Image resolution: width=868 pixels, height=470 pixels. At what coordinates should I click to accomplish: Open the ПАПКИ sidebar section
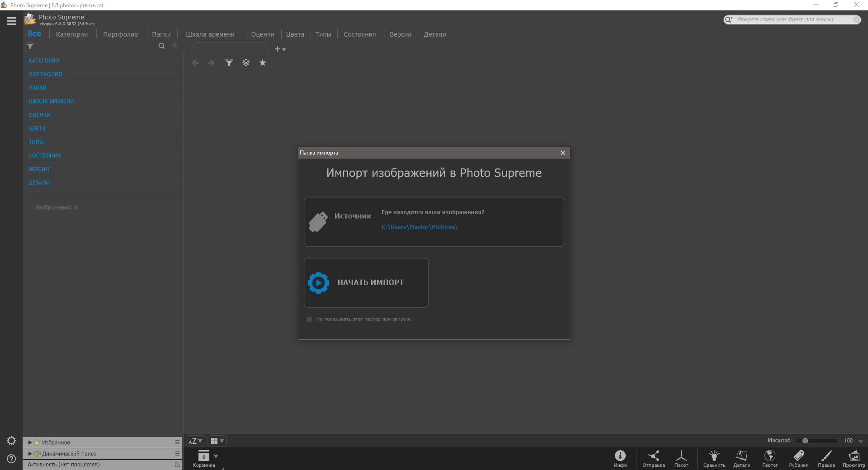38,88
